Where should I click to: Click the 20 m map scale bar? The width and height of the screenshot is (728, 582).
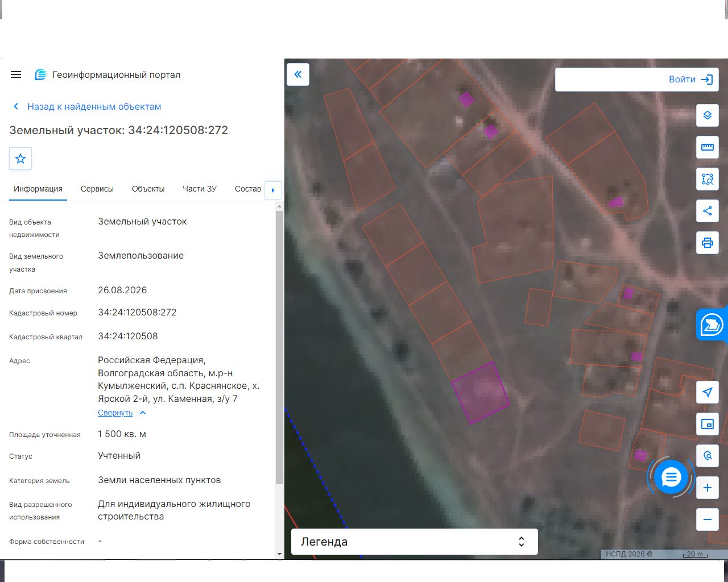click(695, 554)
